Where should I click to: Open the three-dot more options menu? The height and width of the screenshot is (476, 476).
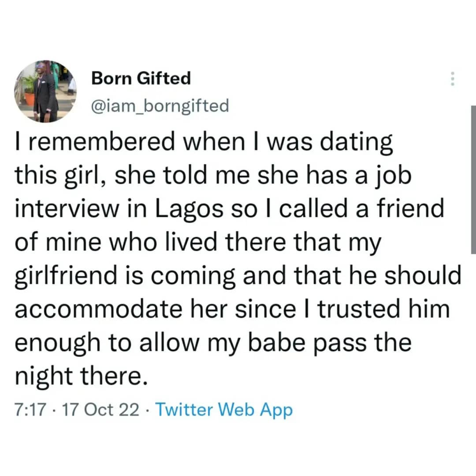(x=453, y=79)
